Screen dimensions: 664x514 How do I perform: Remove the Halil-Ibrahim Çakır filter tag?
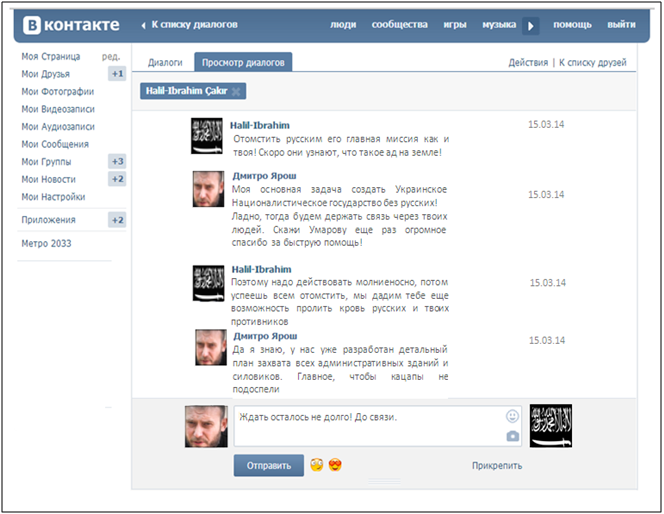(x=236, y=92)
